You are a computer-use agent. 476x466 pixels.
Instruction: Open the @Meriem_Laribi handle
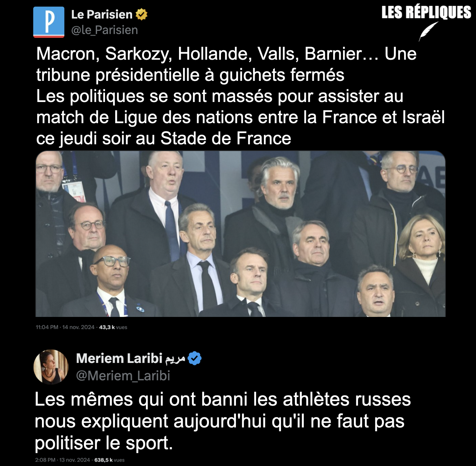click(x=123, y=376)
